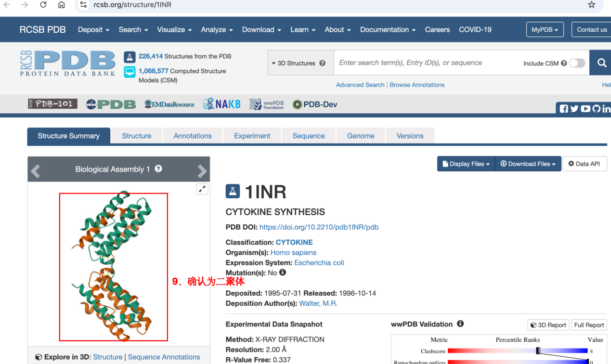
Task: Expand the Display Files dropdown
Action: point(466,164)
